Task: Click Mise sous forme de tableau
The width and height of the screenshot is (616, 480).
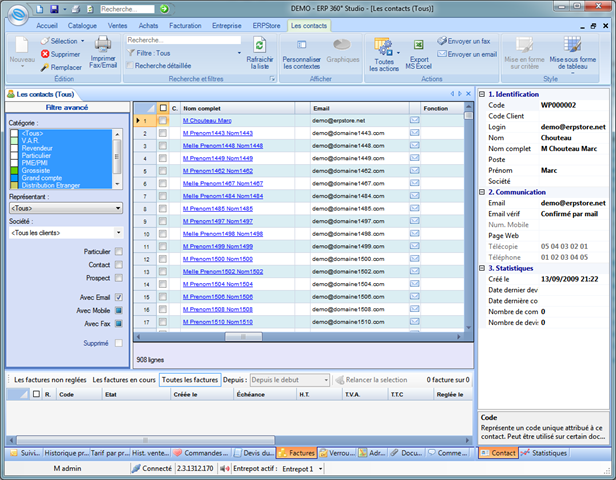Action: pyautogui.click(x=572, y=53)
